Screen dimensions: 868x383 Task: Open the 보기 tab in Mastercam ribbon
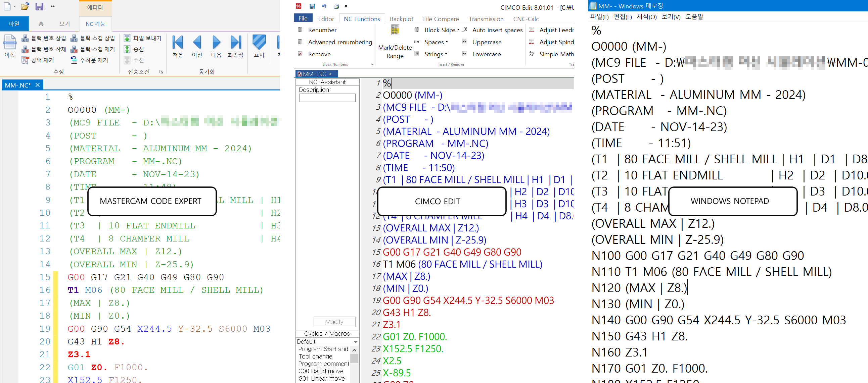click(x=64, y=23)
